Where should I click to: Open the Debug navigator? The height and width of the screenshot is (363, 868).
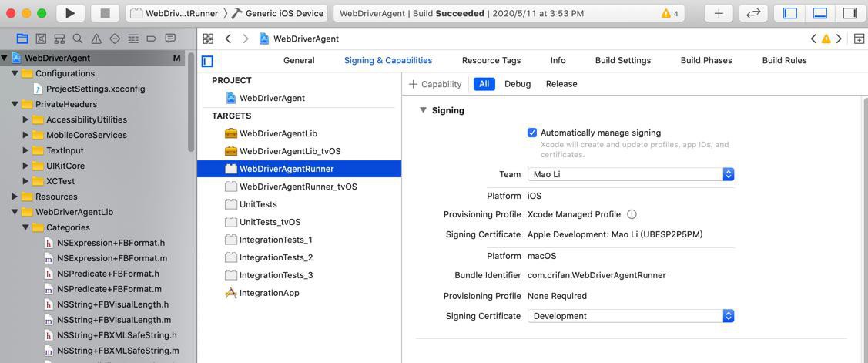coord(132,39)
